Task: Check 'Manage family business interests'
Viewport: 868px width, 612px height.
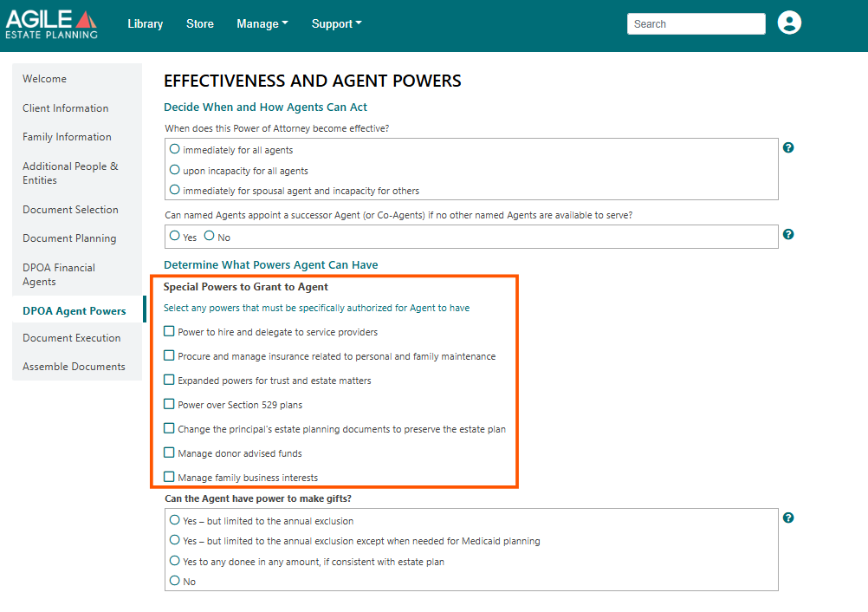Action: 169,477
